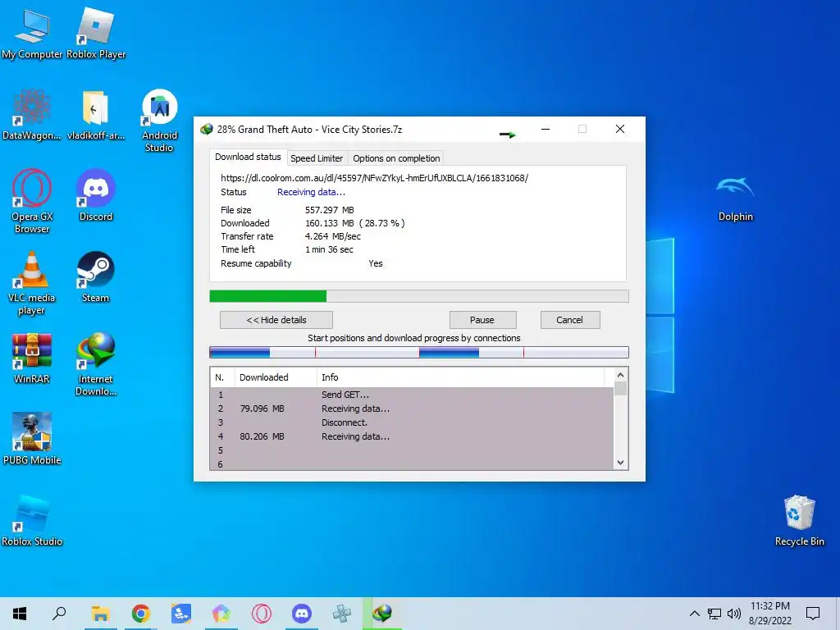
Task: Open the blue taskbar app beside Chrome
Action: point(181,614)
